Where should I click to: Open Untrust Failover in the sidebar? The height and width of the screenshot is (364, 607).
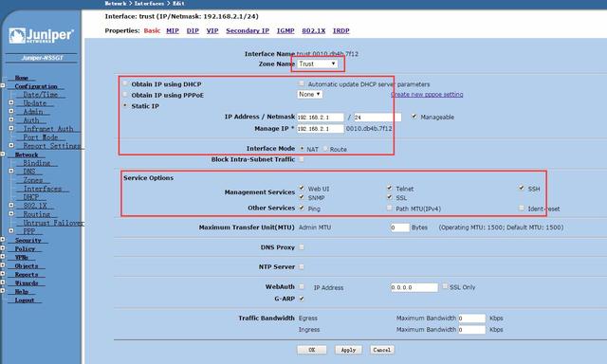pos(53,223)
